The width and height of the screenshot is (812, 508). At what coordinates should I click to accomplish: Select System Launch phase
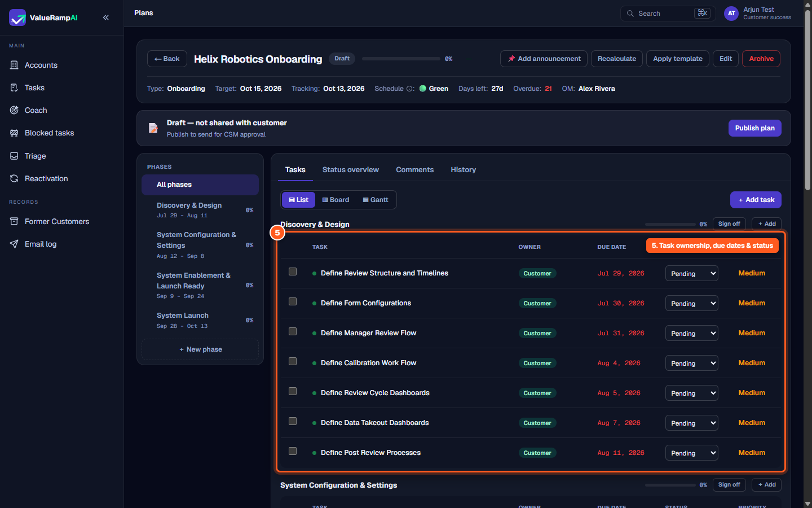pyautogui.click(x=200, y=320)
